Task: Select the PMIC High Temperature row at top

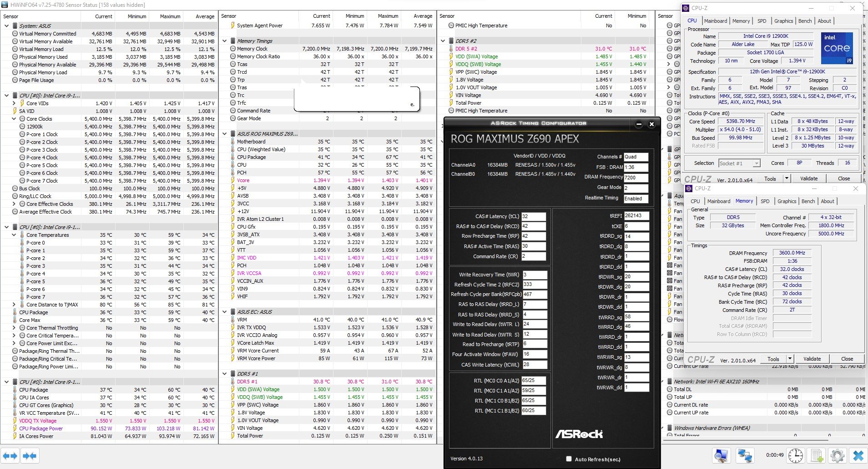Action: [545, 25]
